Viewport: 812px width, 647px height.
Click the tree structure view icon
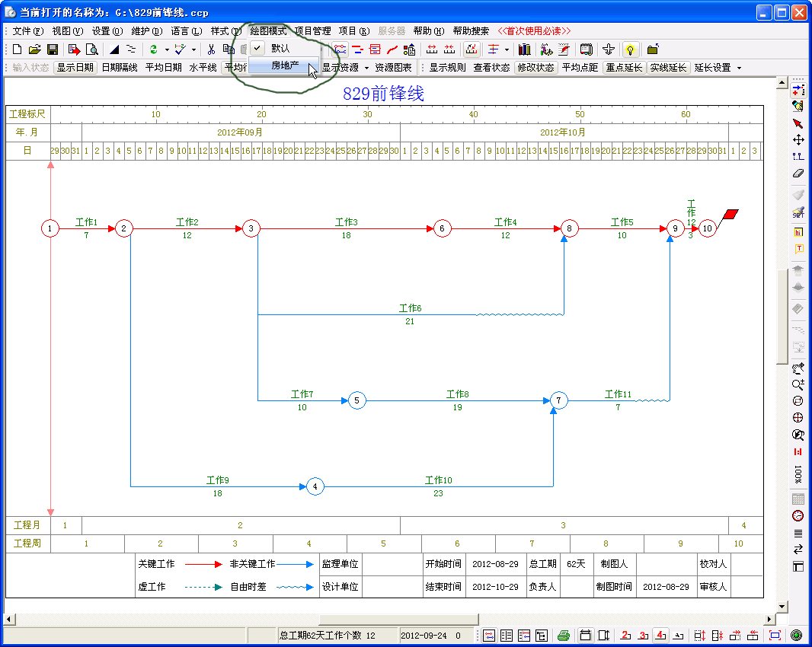542,635
